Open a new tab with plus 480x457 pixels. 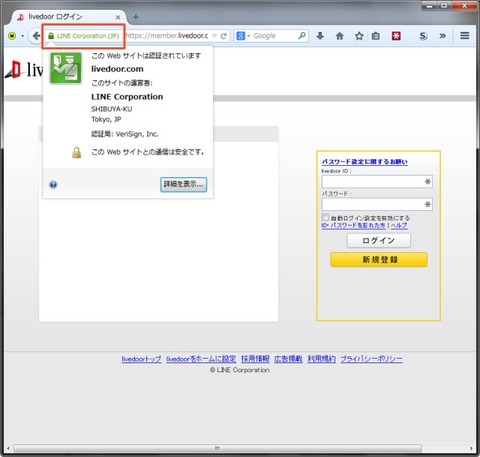(136, 17)
